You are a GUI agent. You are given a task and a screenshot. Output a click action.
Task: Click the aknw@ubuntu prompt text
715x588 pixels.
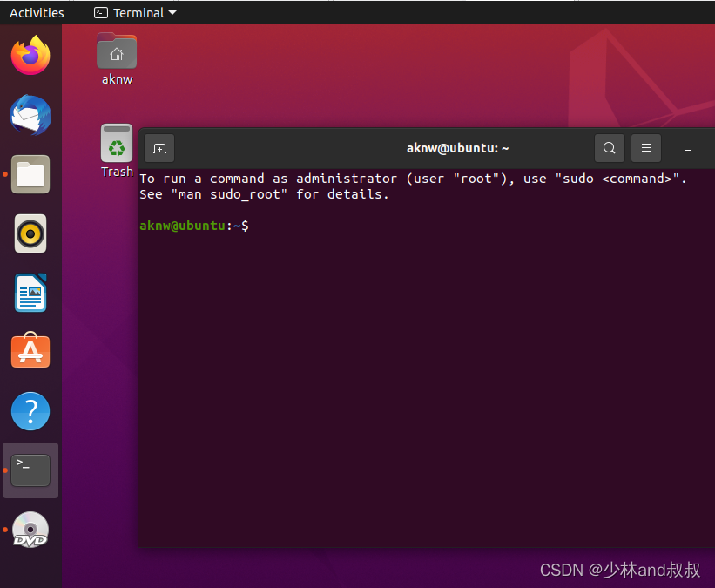pyautogui.click(x=182, y=226)
